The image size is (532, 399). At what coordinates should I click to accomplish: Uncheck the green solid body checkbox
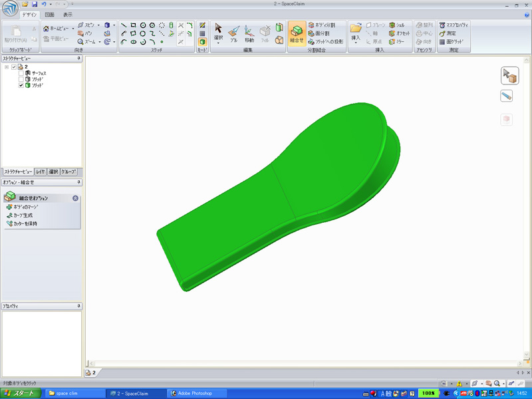[x=21, y=85]
